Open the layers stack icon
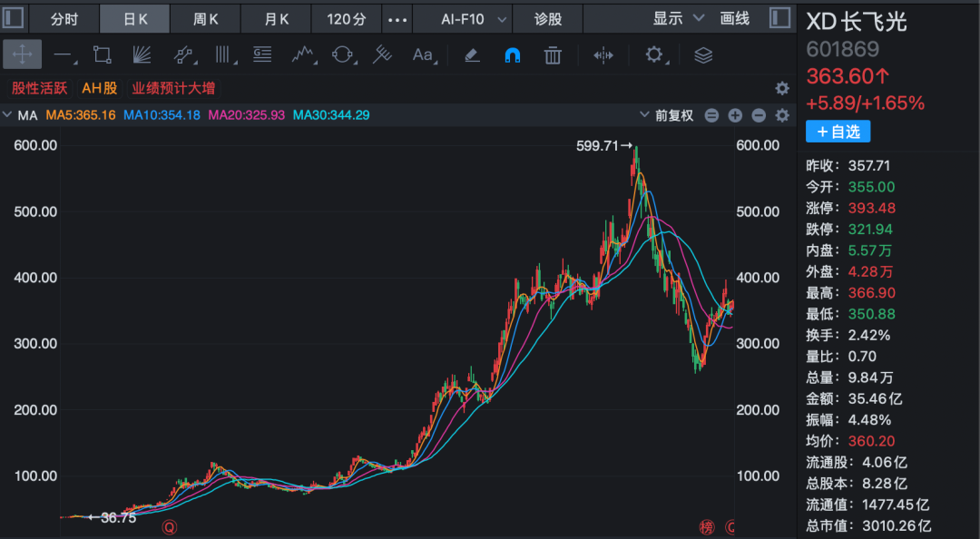This screenshot has width=980, height=539. (x=703, y=55)
